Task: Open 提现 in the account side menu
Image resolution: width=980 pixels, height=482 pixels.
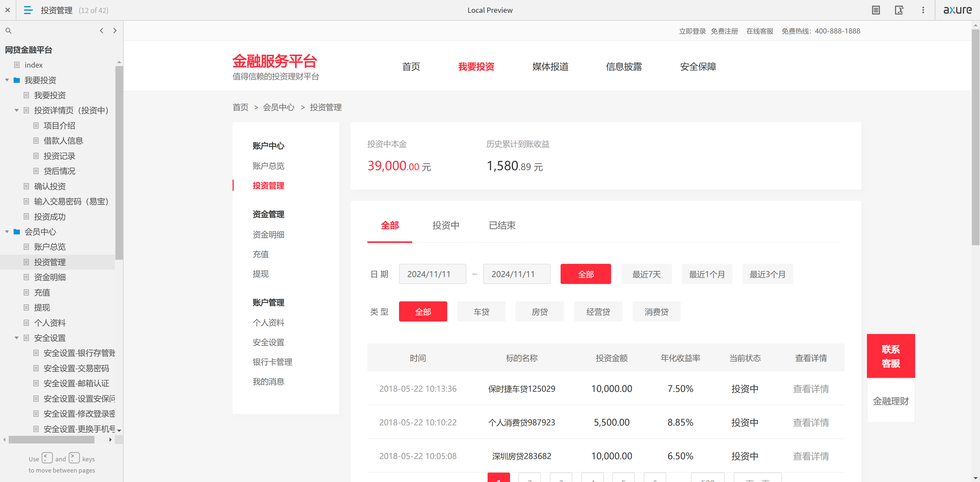Action: [261, 274]
